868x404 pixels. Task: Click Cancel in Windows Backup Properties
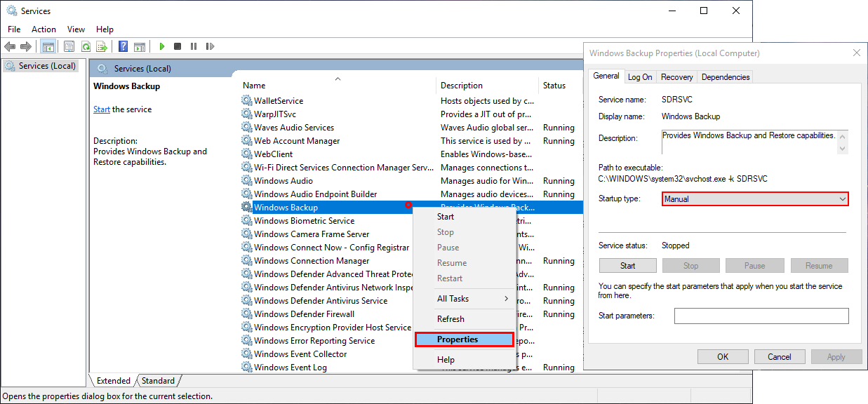tap(780, 357)
